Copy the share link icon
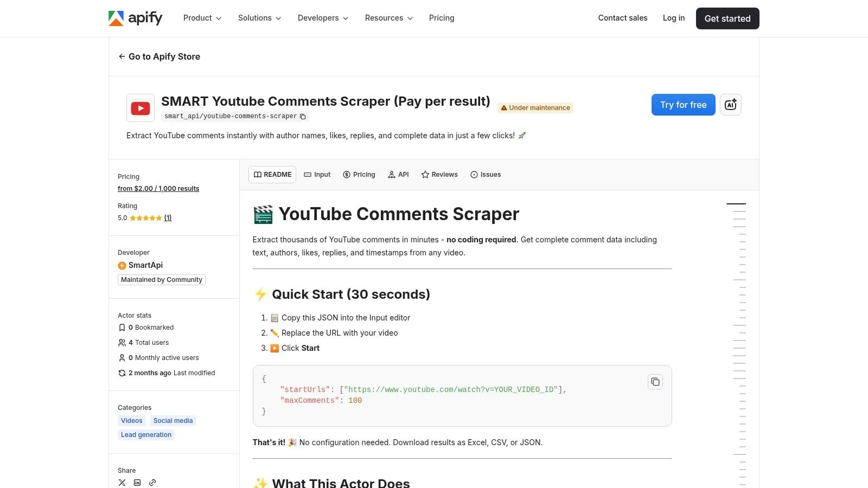The height and width of the screenshot is (488, 868). pos(152,483)
